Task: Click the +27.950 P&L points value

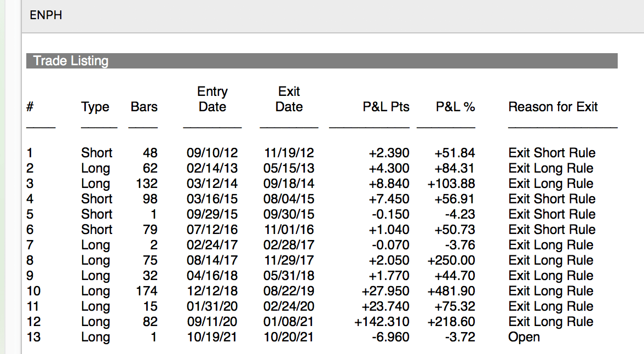Action: coord(386,291)
